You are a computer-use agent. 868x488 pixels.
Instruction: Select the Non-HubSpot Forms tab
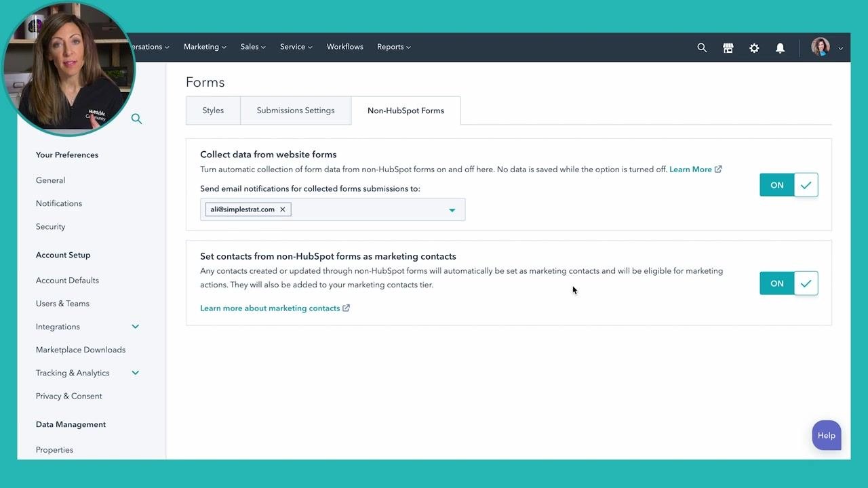[406, 110]
